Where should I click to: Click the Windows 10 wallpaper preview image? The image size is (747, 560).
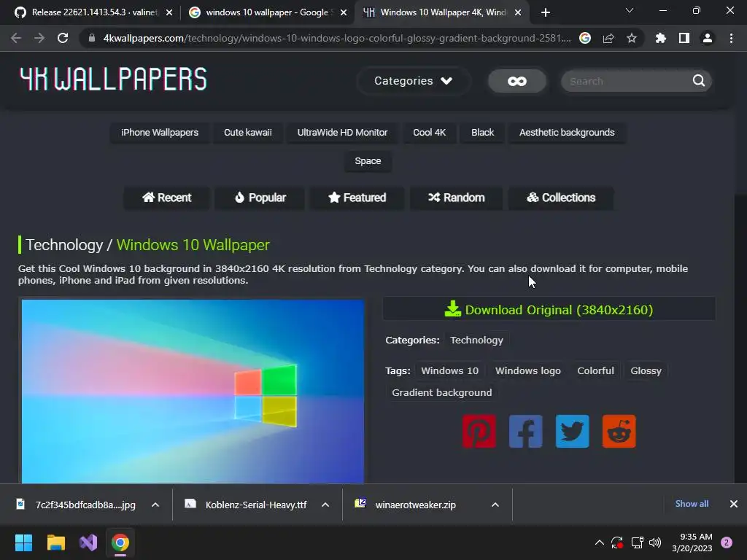click(x=193, y=391)
